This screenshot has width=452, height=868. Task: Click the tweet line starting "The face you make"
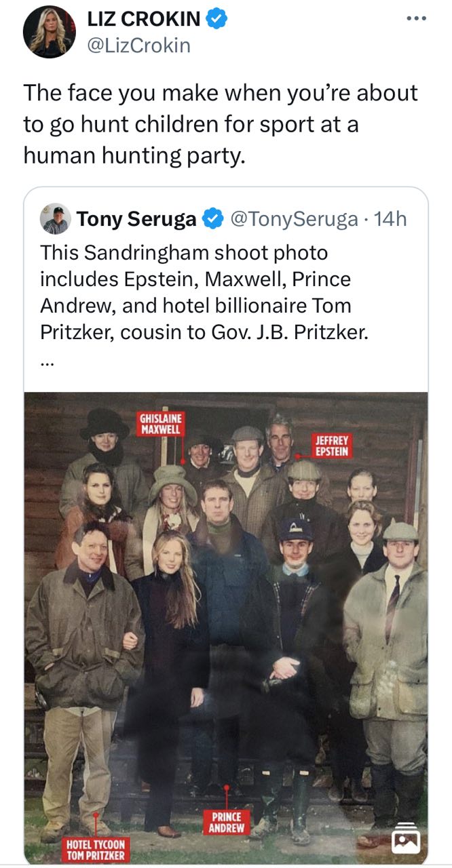pos(221,93)
